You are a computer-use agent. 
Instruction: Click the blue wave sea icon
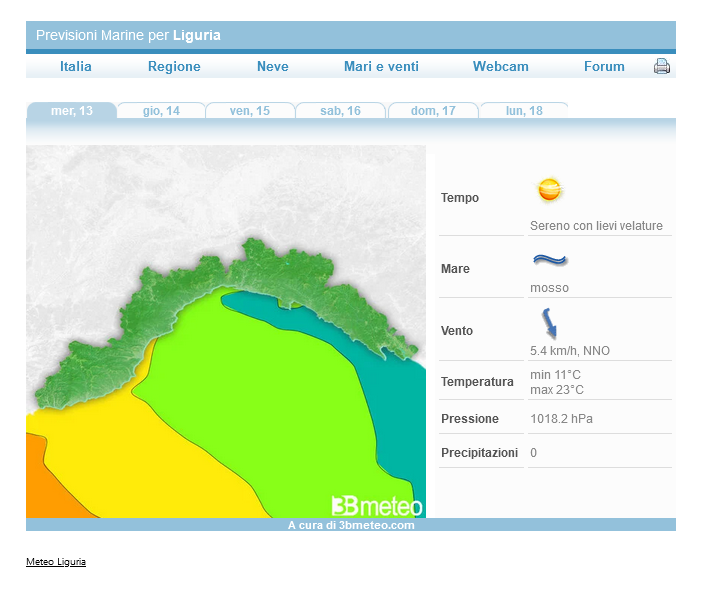click(549, 260)
